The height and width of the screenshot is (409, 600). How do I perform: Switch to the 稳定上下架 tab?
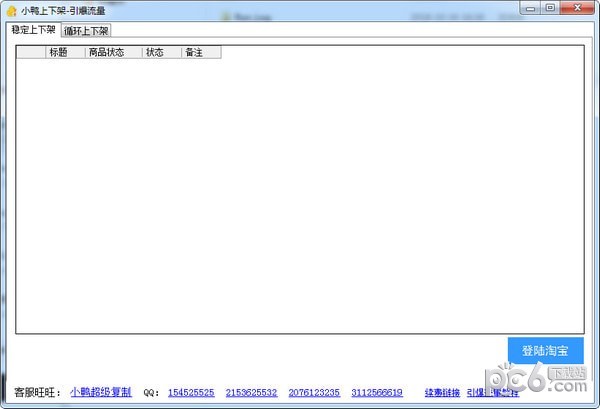[33, 30]
